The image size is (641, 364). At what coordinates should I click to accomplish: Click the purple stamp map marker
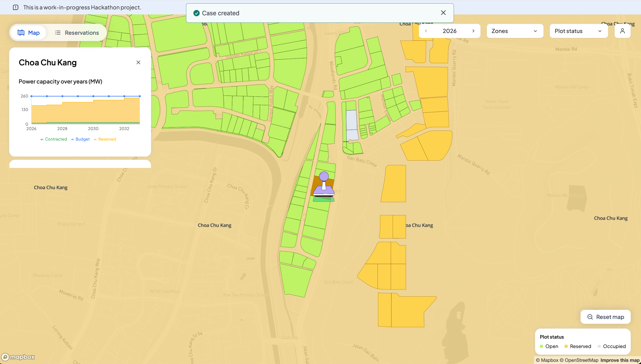324,185
